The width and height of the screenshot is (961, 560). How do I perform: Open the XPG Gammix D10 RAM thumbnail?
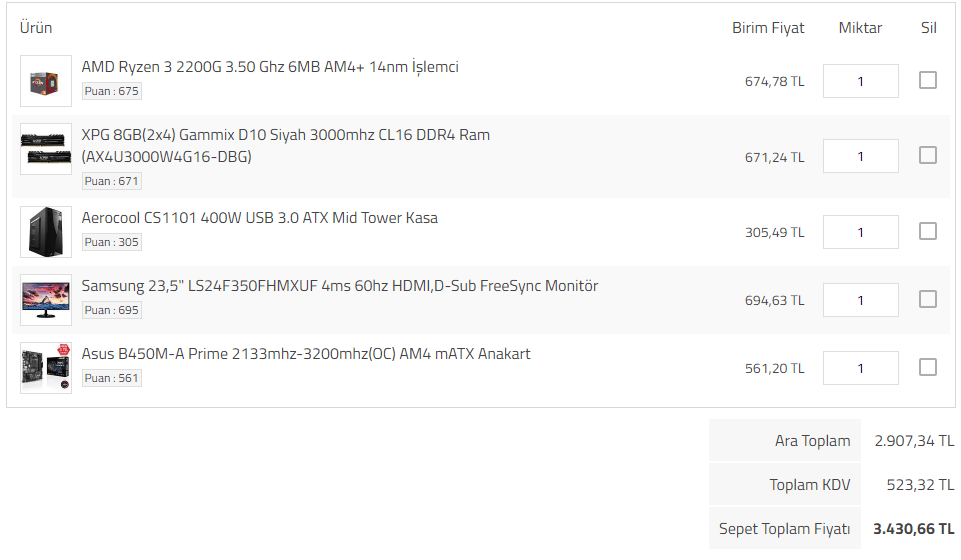46,149
